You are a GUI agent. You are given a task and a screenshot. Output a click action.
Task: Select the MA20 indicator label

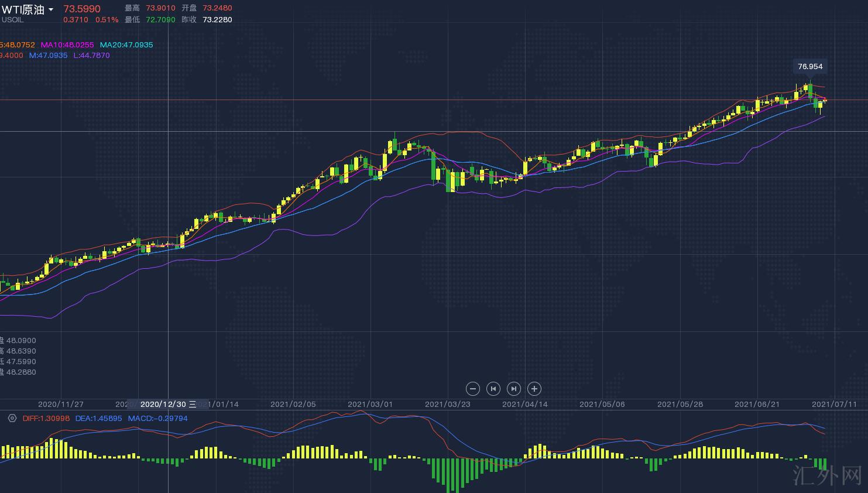[126, 45]
